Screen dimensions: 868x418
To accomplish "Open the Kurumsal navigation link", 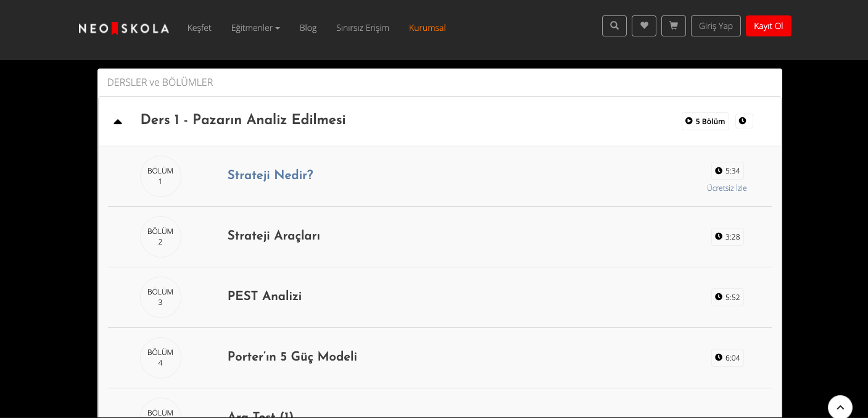I will coord(427,28).
